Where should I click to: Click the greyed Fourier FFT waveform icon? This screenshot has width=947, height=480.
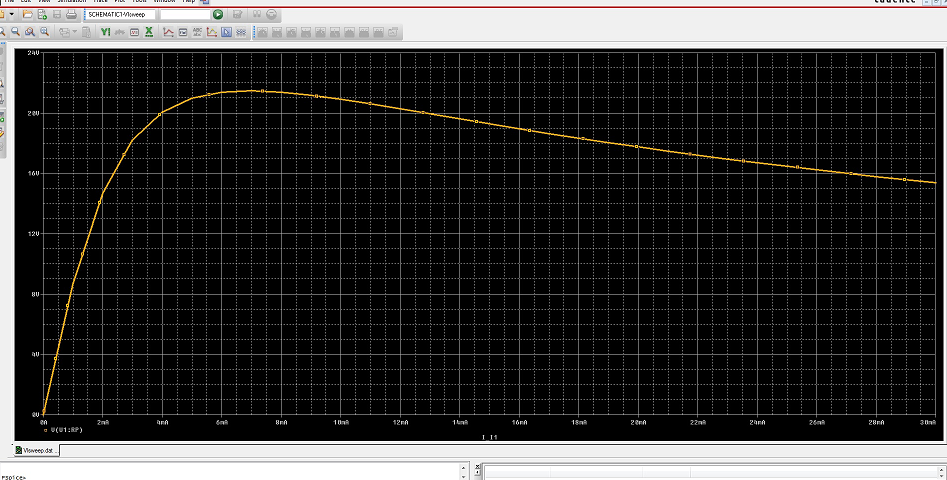120,32
